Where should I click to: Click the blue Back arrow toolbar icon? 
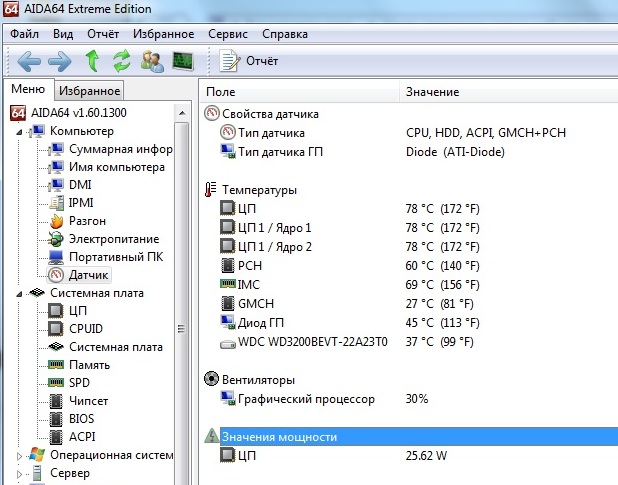coord(28,61)
